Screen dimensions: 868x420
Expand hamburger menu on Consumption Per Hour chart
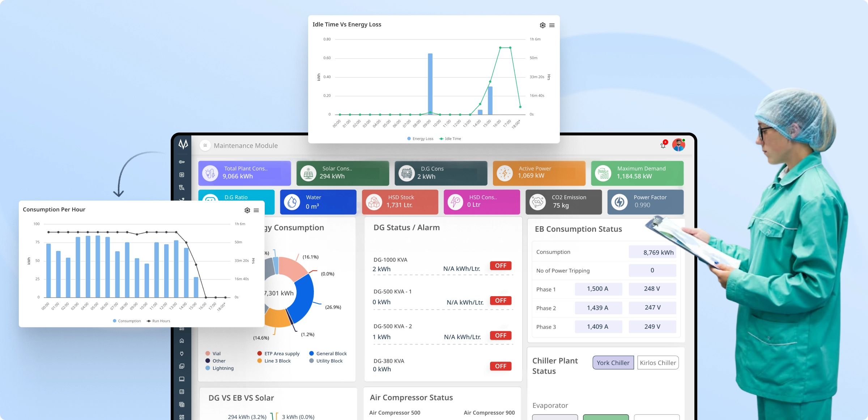click(256, 210)
